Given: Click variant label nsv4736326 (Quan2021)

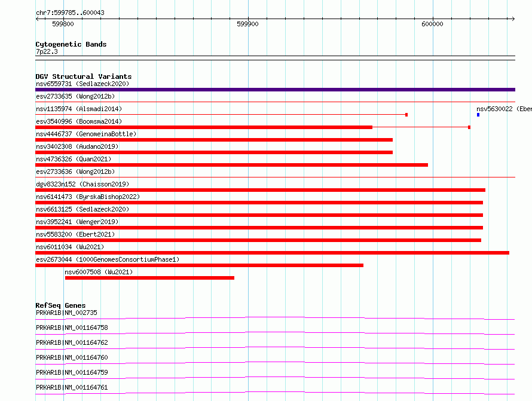Looking at the screenshot, I should pyautogui.click(x=74, y=159).
